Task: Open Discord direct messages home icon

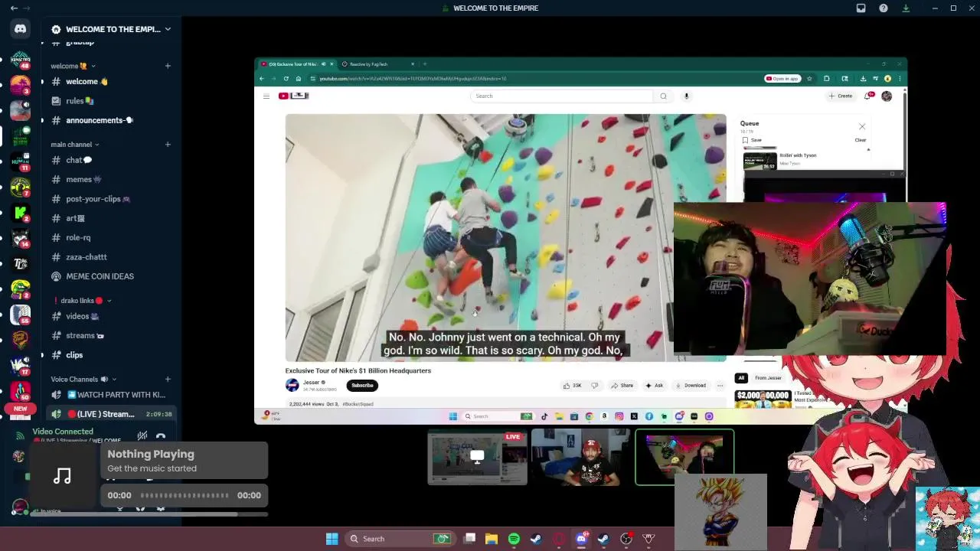Action: pos(21,29)
